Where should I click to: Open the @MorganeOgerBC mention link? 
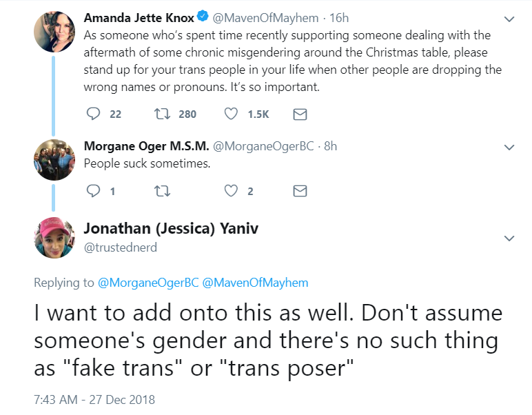point(148,283)
